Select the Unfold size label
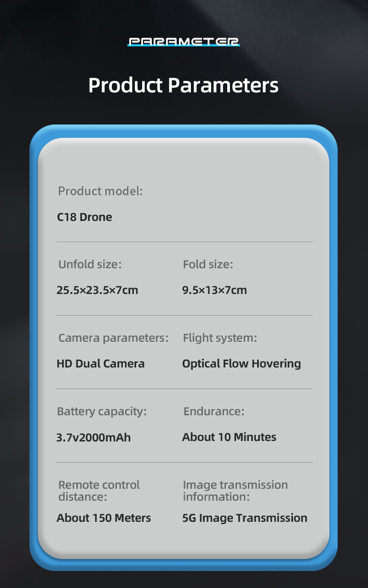 [90, 265]
